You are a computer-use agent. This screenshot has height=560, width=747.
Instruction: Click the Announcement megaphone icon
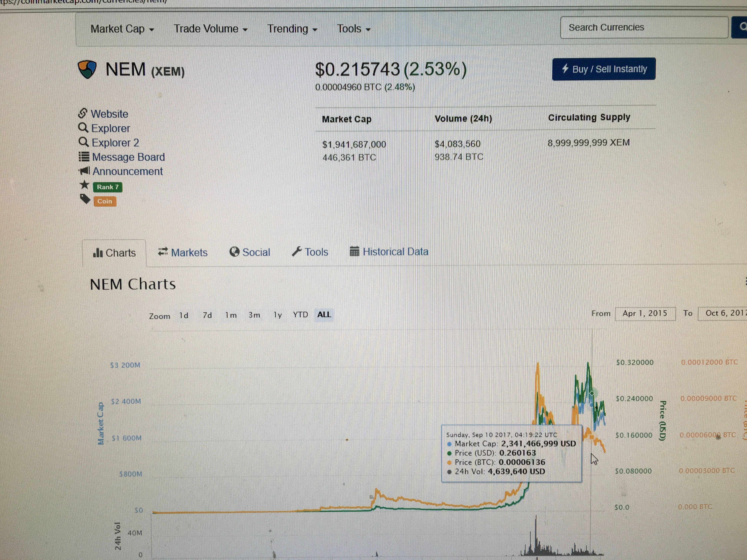[x=84, y=171]
